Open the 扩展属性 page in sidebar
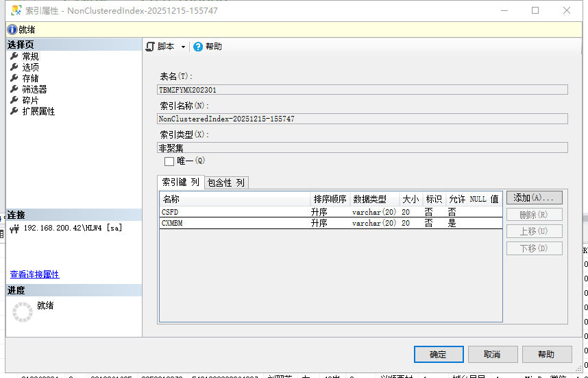The height and width of the screenshot is (378, 588). 38,112
